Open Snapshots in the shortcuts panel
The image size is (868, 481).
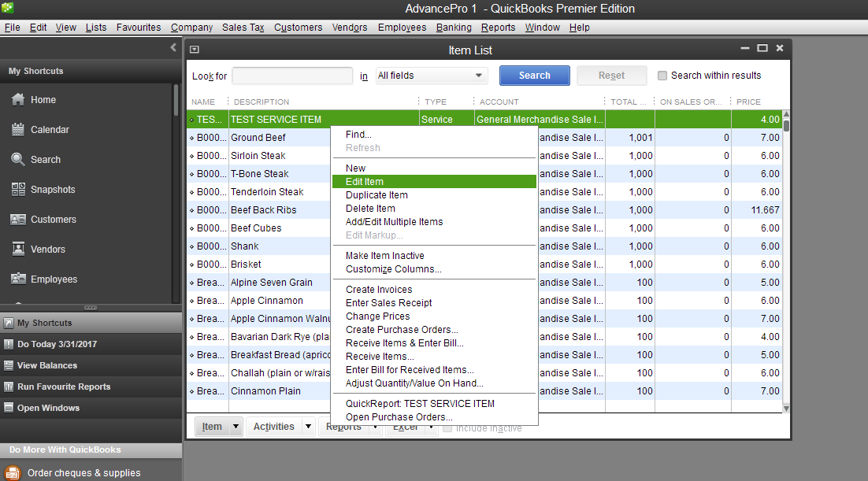point(18,190)
